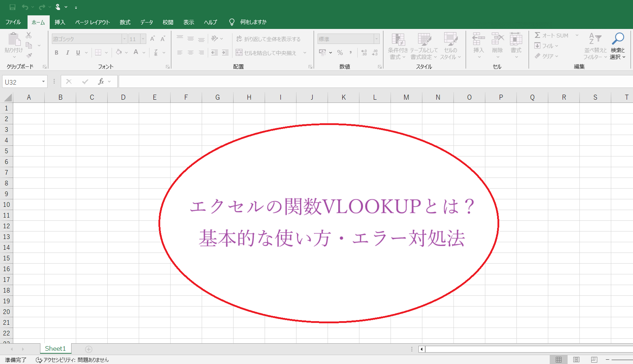
Task: Switch to the データ tab
Action: point(147,22)
